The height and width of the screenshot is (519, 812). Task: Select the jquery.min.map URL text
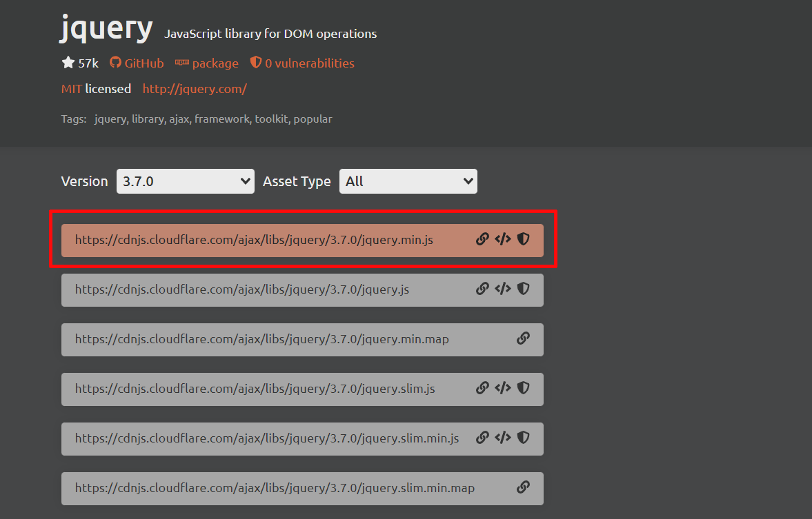click(x=261, y=339)
